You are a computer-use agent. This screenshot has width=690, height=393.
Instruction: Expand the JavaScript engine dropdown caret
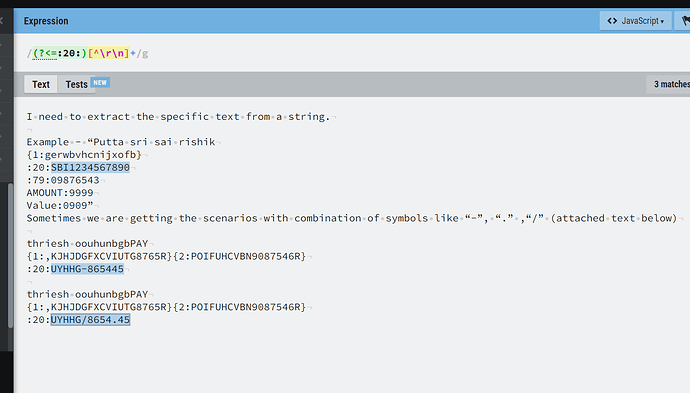coord(662,22)
